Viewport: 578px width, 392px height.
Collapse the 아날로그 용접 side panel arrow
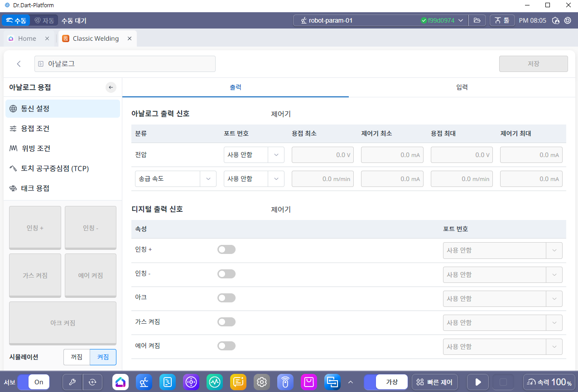tap(111, 87)
